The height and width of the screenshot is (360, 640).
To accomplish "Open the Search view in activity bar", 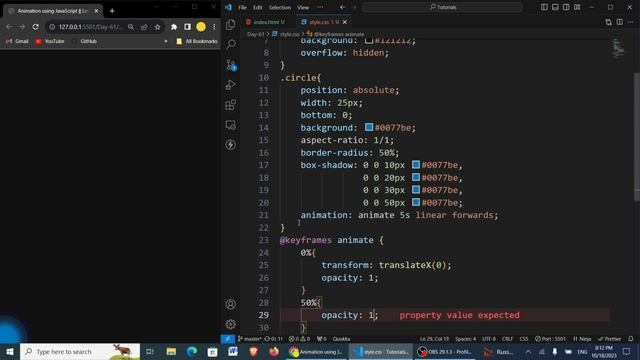I will point(231,44).
